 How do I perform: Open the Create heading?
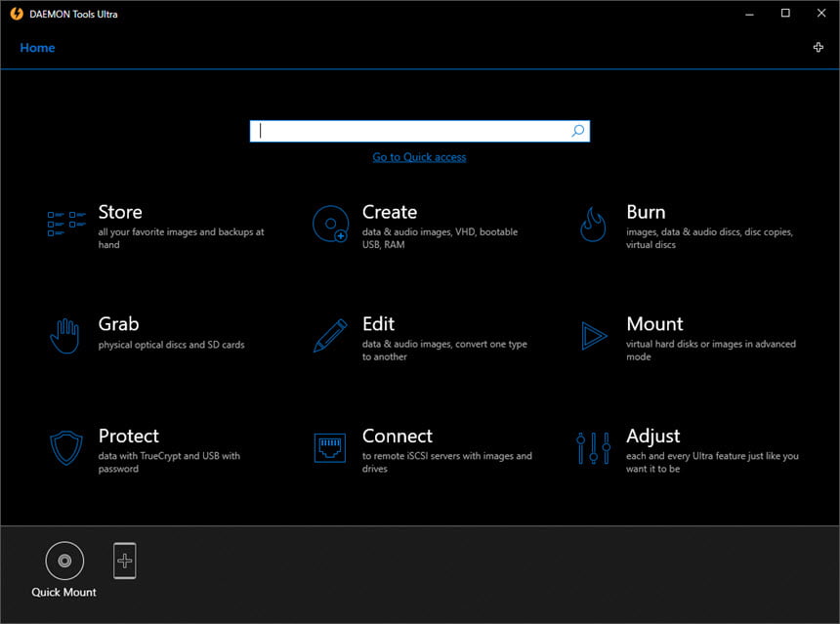tap(390, 212)
